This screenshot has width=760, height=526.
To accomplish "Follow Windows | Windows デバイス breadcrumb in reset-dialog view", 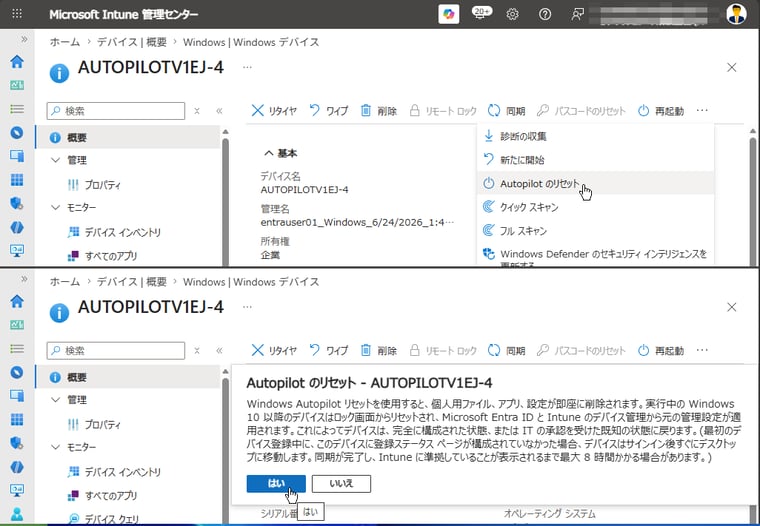I will coord(251,282).
